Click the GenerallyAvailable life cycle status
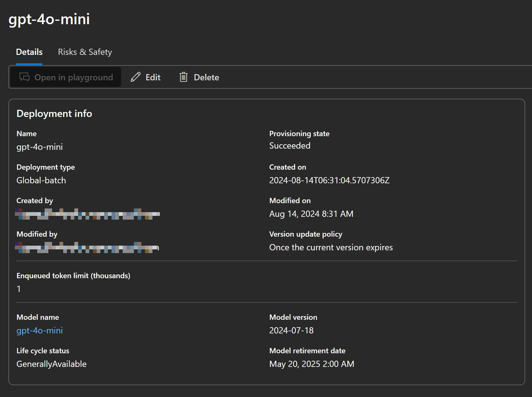The image size is (532, 397). tap(51, 364)
